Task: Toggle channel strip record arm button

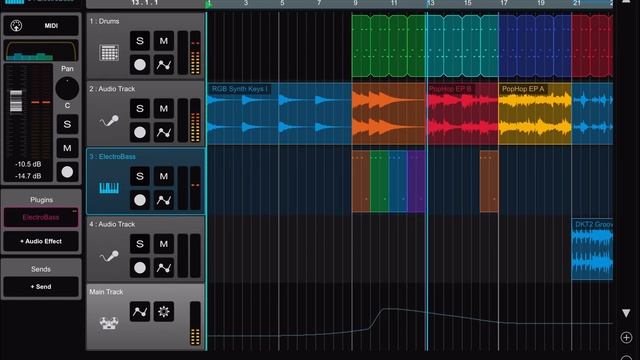Action: pyautogui.click(x=67, y=172)
